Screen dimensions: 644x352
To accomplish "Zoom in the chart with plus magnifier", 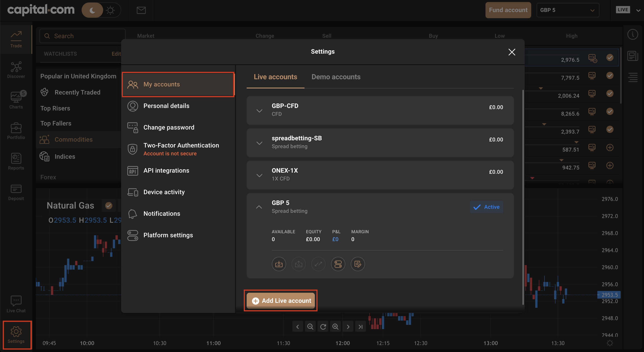I will 335,326.
